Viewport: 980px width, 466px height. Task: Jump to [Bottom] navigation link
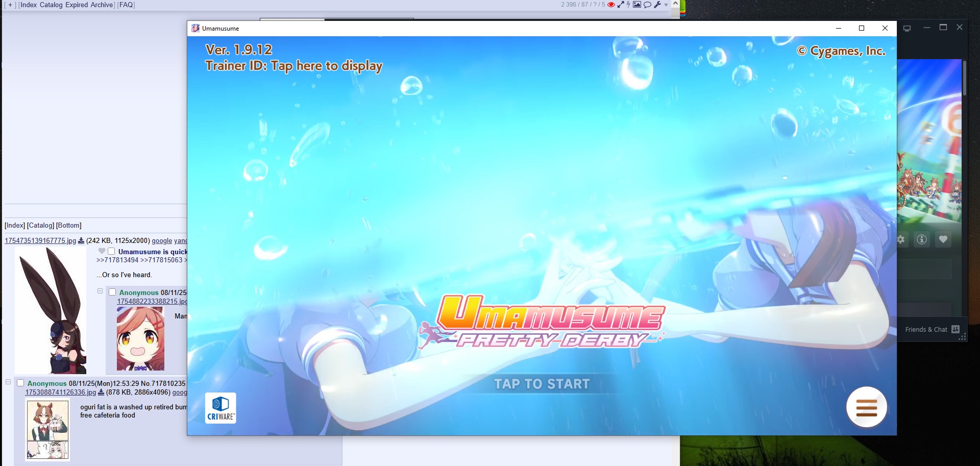click(x=69, y=225)
